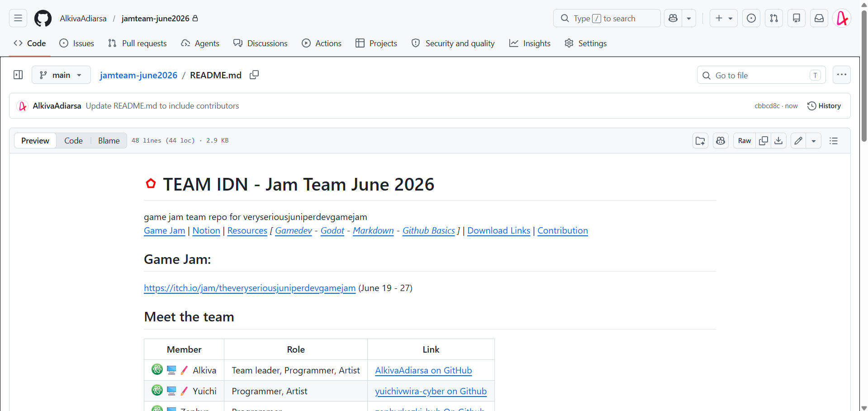
Task: Open the README outline list icon
Action: pos(834,141)
